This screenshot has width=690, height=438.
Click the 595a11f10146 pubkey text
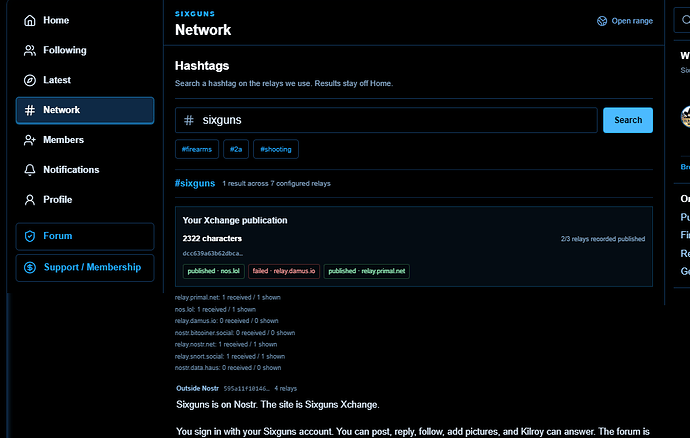pos(246,388)
